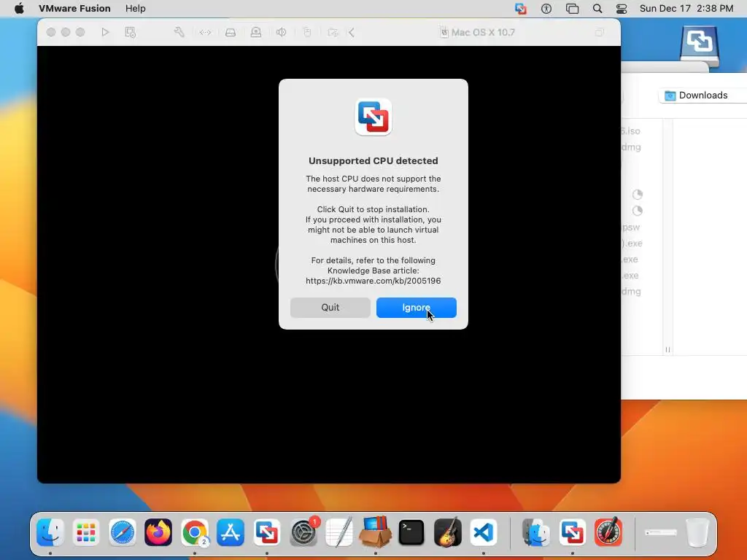
Task: Launch Safari from the Dock
Action: pos(123,532)
